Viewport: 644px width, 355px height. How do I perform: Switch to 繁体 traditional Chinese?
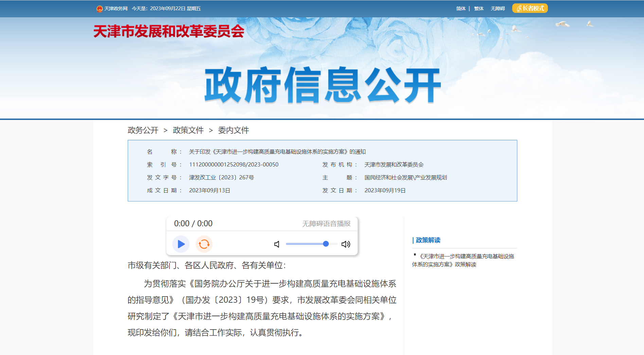pos(479,8)
